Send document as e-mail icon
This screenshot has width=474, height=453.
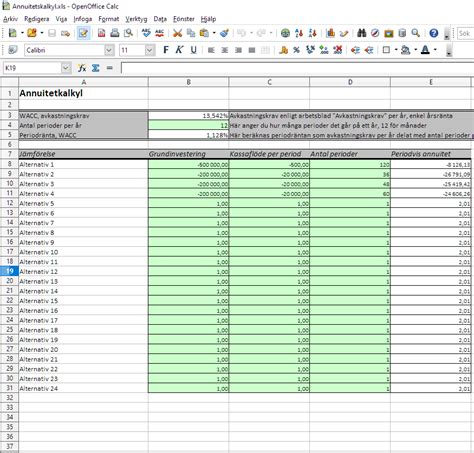[x=65, y=33]
